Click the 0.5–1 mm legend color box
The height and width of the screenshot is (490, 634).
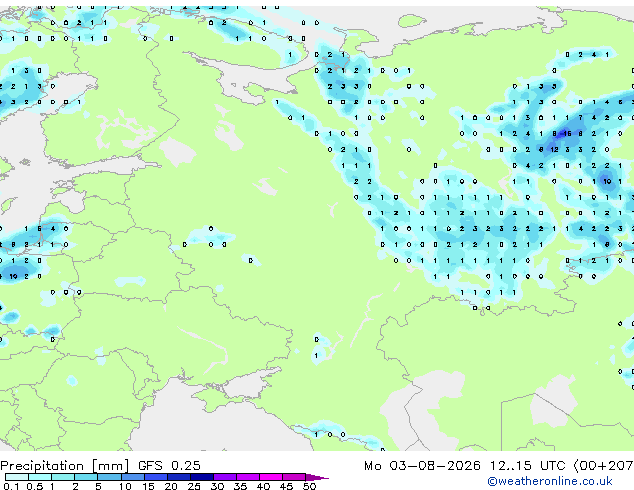40,477
